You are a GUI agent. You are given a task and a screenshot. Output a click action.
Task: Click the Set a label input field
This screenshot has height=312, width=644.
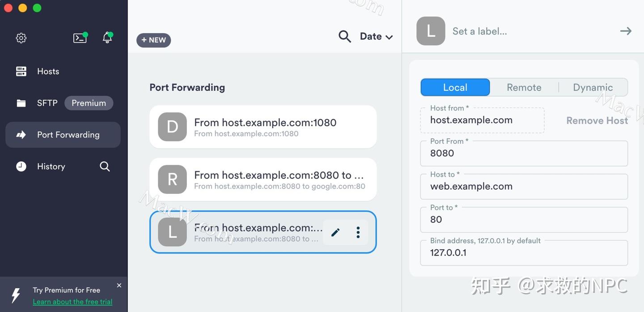(x=479, y=31)
